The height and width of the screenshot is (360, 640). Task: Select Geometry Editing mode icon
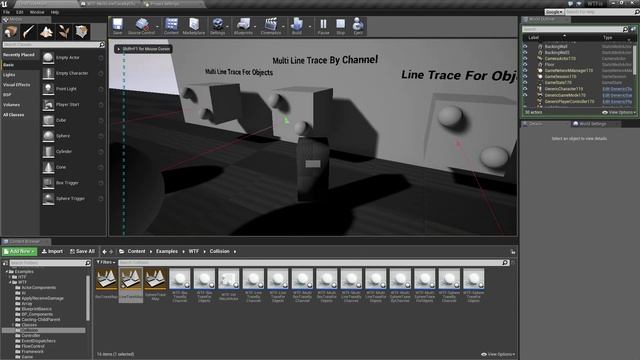(x=82, y=32)
